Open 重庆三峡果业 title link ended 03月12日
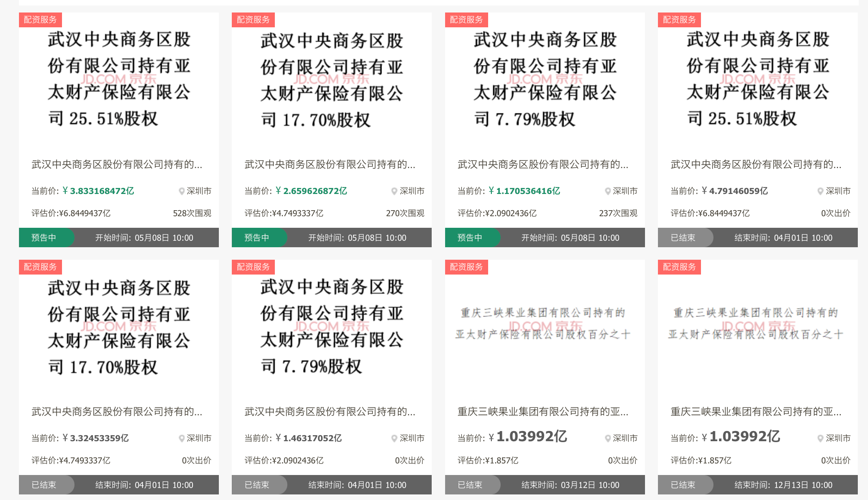The image size is (868, 500). tap(543, 412)
